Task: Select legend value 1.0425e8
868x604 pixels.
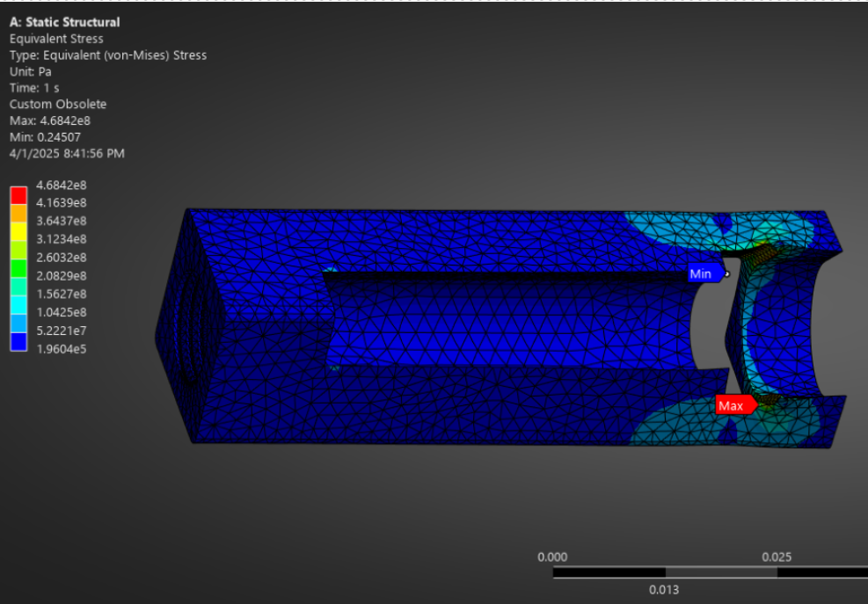Action: [x=62, y=312]
